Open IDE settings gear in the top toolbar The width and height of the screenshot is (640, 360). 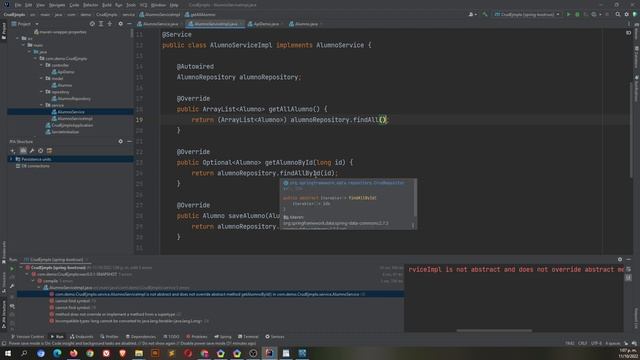627,14
